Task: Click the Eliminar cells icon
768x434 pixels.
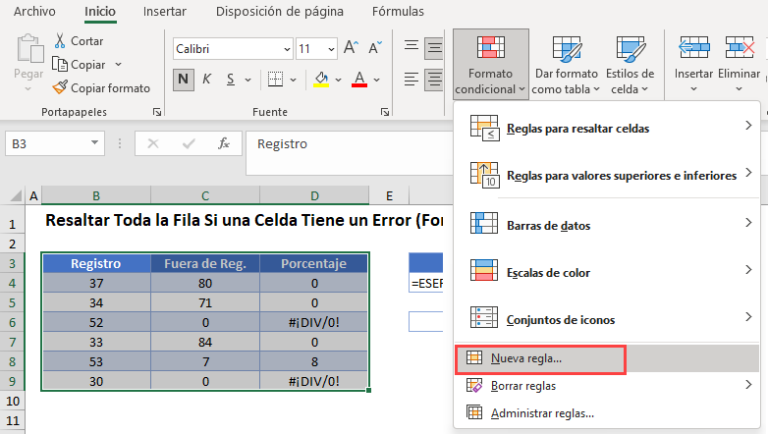Action: click(739, 48)
